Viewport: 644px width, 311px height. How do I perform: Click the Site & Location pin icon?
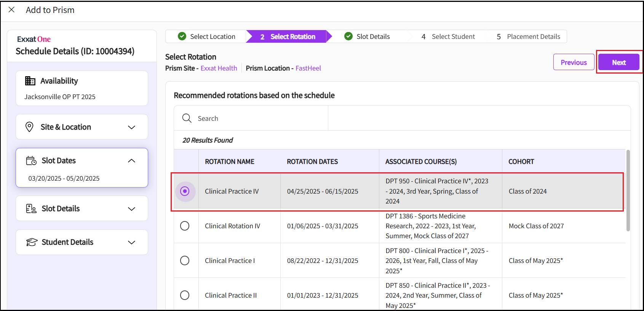[x=29, y=127]
